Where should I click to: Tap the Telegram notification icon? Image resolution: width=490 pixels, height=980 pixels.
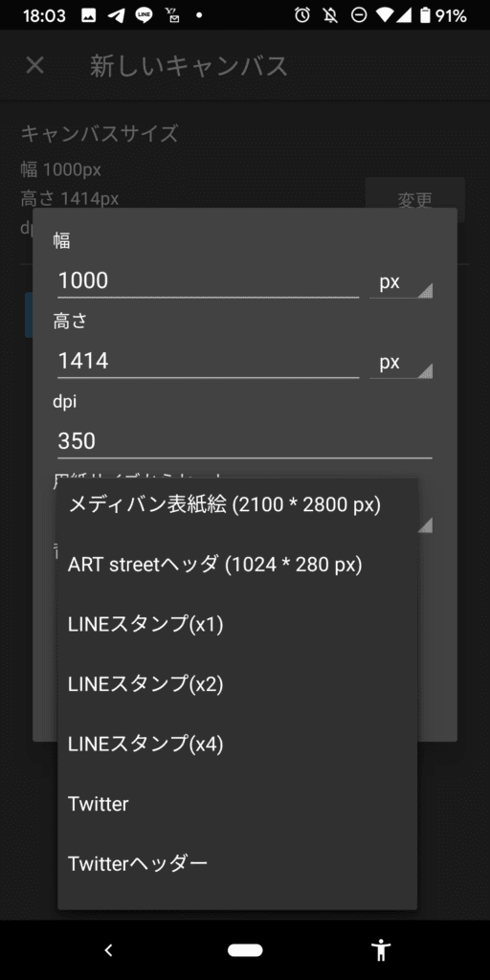click(x=116, y=15)
